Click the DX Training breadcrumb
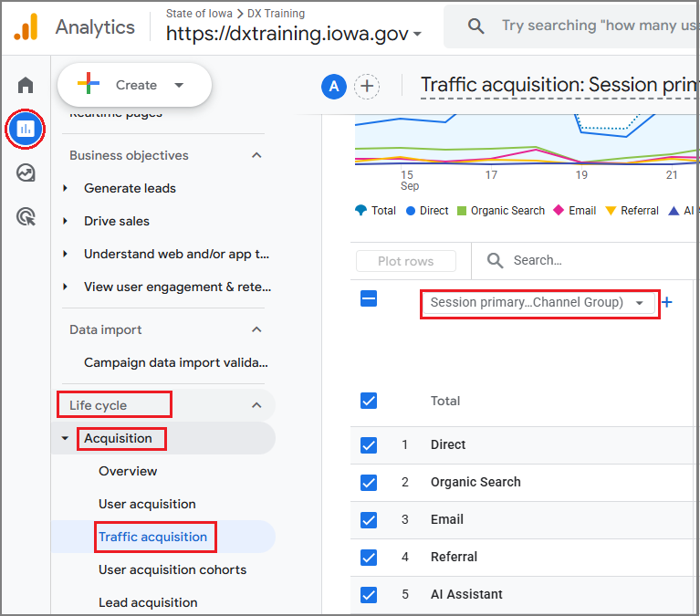The height and width of the screenshot is (616, 700). (276, 14)
